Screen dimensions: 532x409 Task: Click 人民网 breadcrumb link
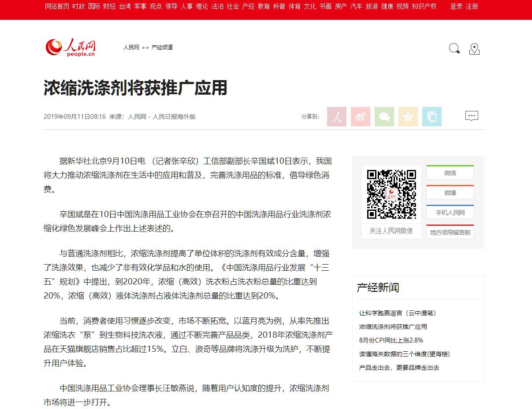[131, 48]
